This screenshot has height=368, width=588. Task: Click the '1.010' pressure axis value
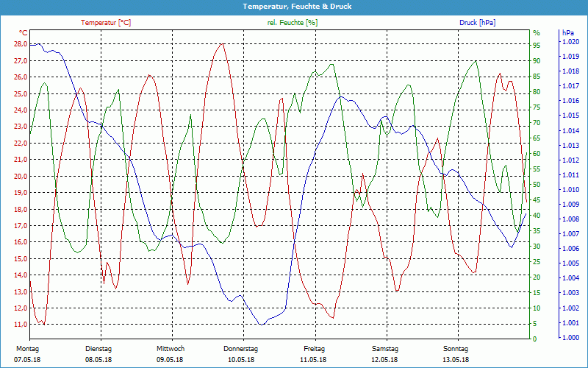point(570,190)
